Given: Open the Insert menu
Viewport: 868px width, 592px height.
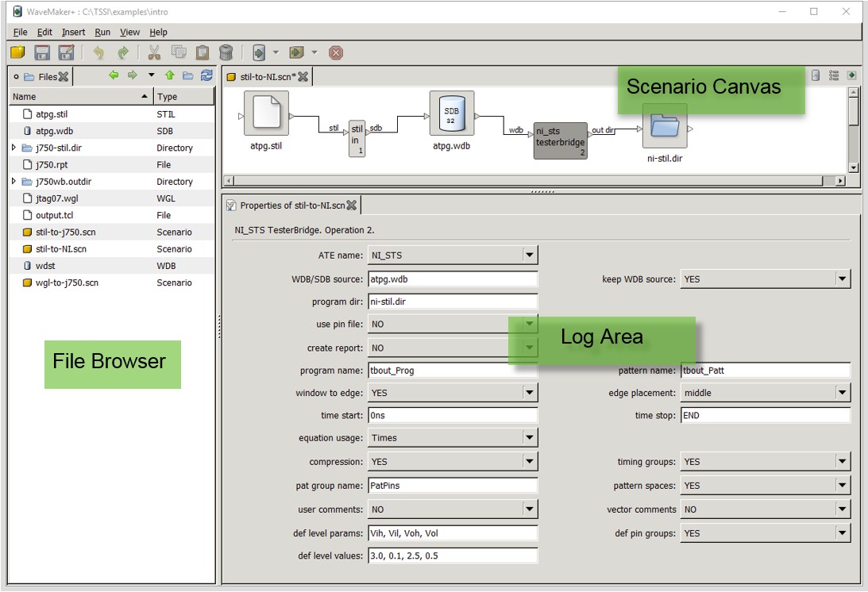Looking at the screenshot, I should [74, 32].
